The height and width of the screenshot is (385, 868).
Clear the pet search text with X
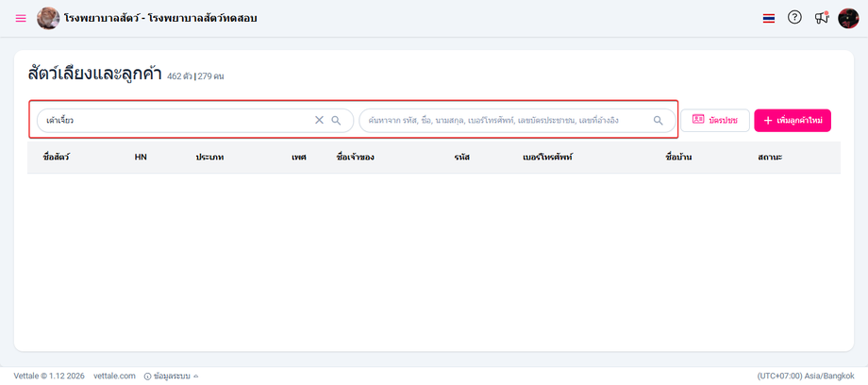click(319, 120)
